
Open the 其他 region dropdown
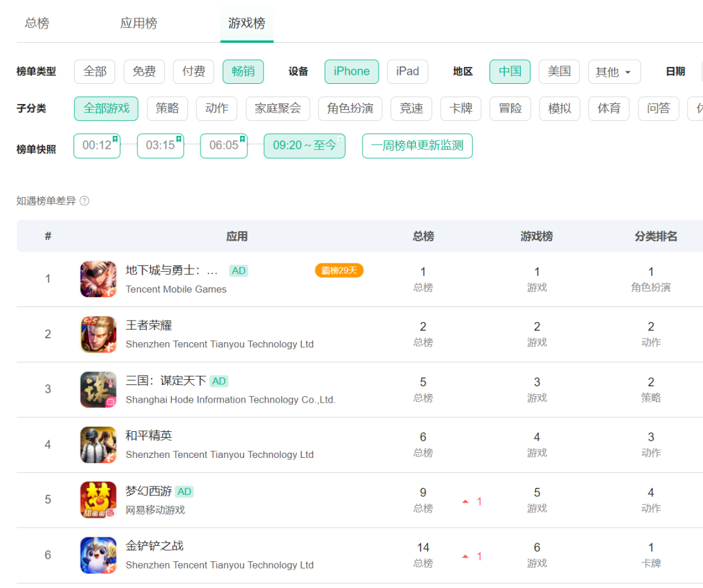pos(614,72)
